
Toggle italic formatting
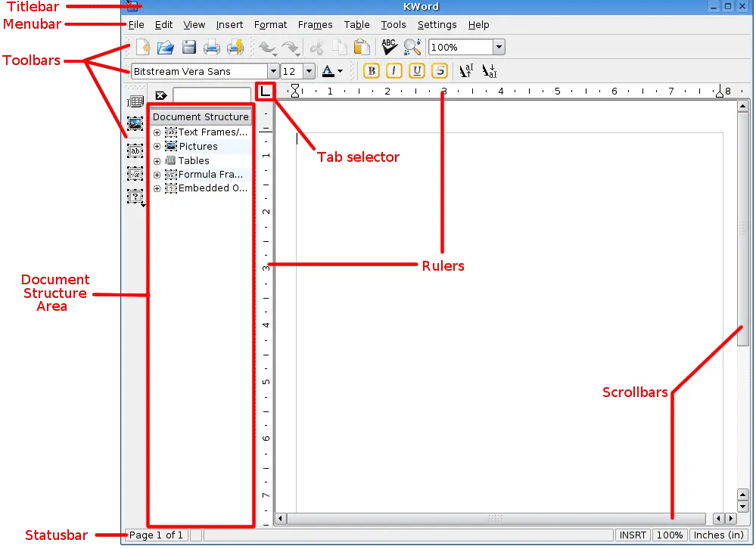tap(394, 71)
